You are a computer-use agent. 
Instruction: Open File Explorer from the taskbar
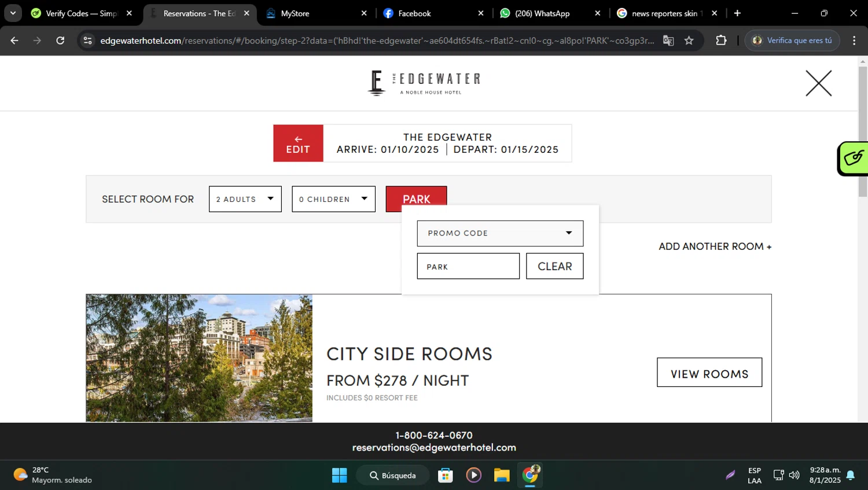502,475
